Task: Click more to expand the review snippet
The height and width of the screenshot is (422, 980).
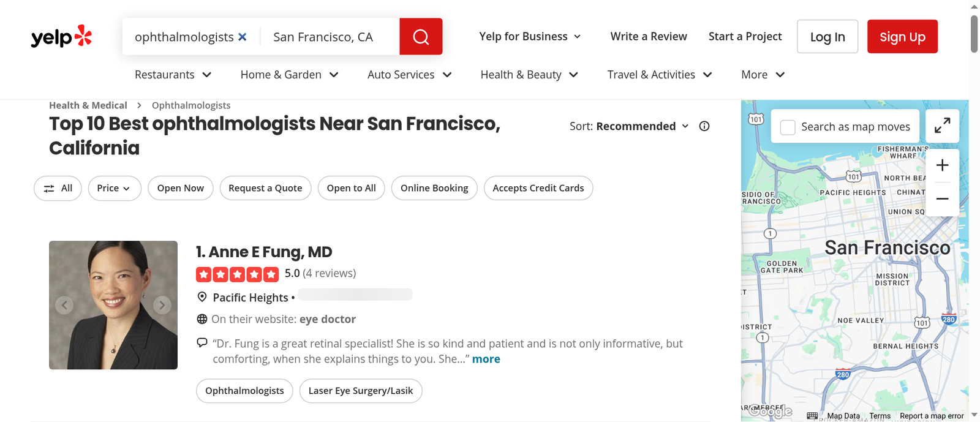Action: pyautogui.click(x=486, y=360)
